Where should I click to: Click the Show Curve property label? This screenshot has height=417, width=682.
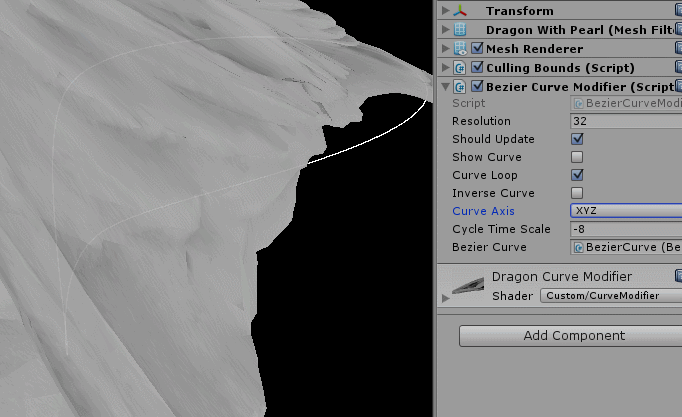click(x=487, y=157)
